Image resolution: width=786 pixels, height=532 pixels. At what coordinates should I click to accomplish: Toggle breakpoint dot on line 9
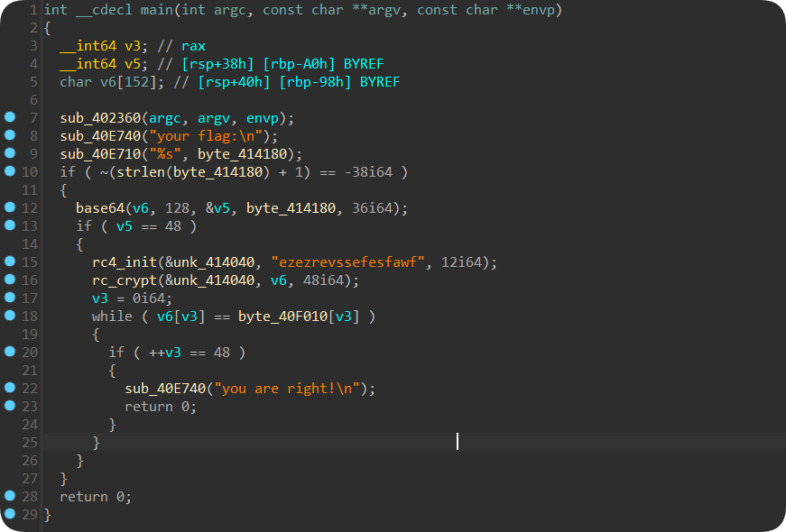tap(10, 153)
